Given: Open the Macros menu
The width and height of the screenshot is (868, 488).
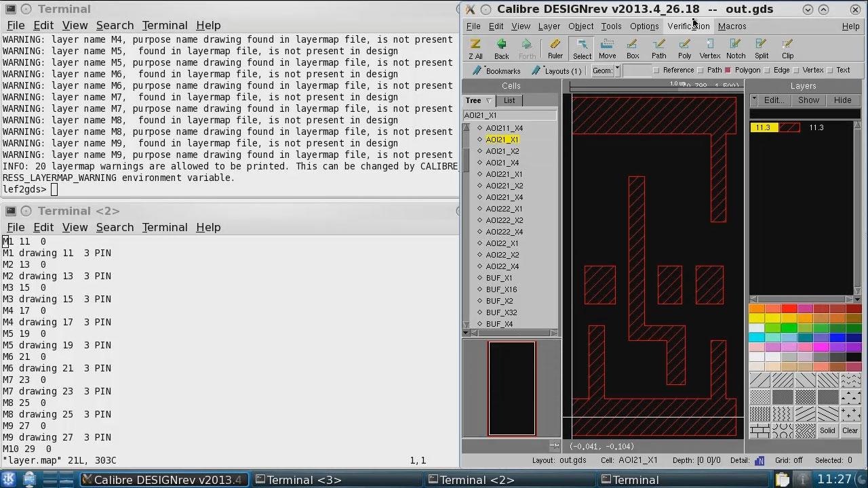Looking at the screenshot, I should tap(732, 26).
